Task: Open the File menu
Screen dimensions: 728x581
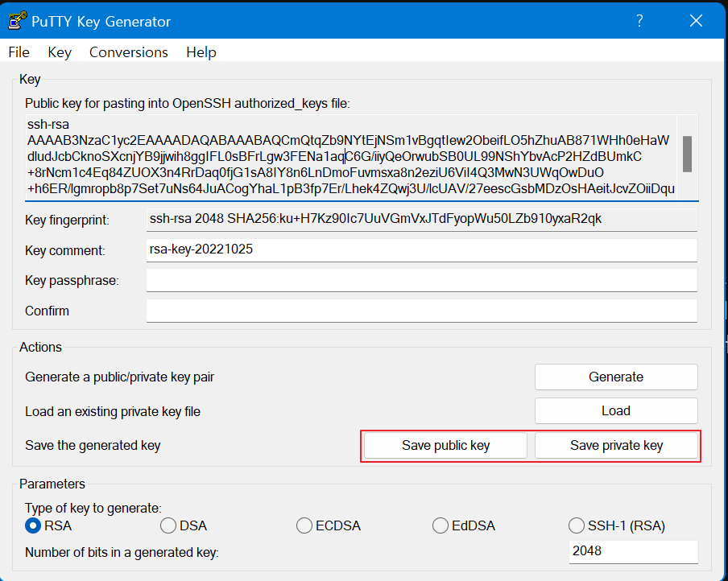Action: tap(19, 52)
